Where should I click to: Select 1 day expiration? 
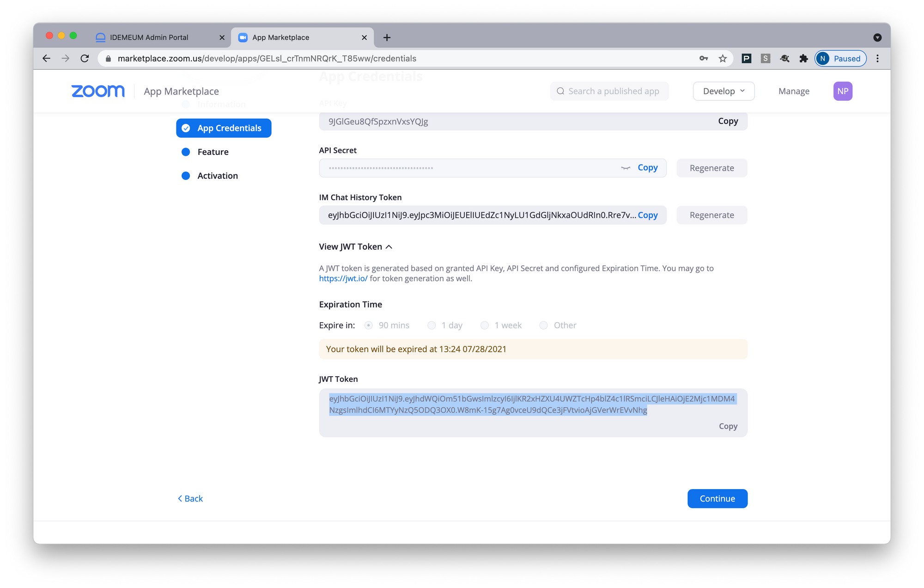point(432,325)
